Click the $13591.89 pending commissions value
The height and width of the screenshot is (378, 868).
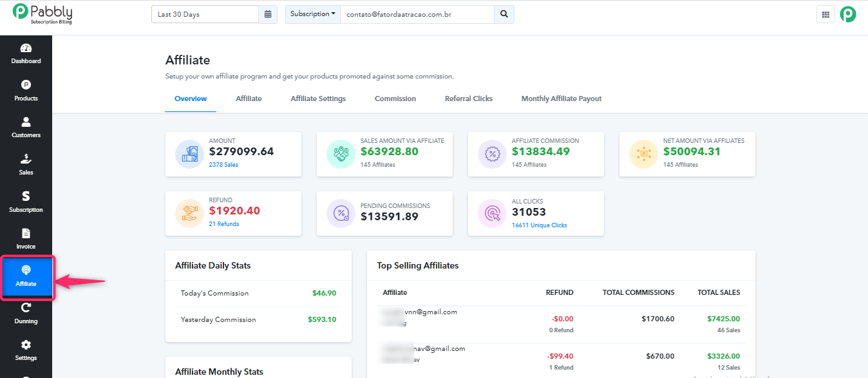390,216
